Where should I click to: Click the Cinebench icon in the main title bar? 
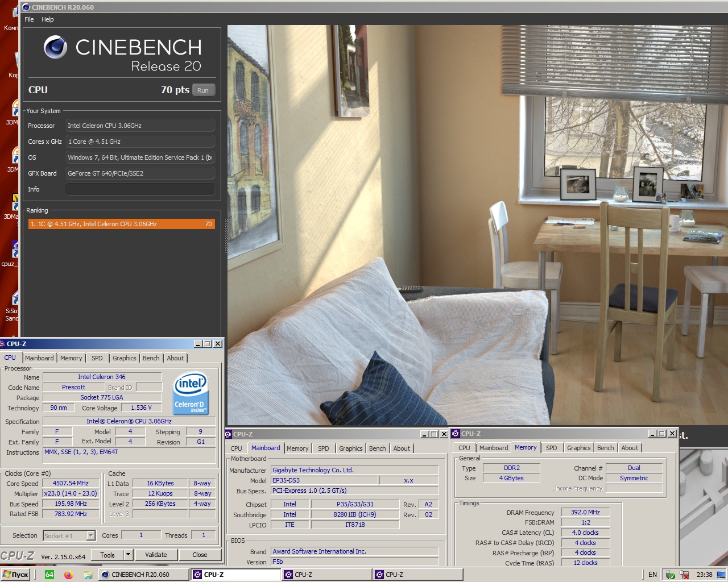pos(26,7)
